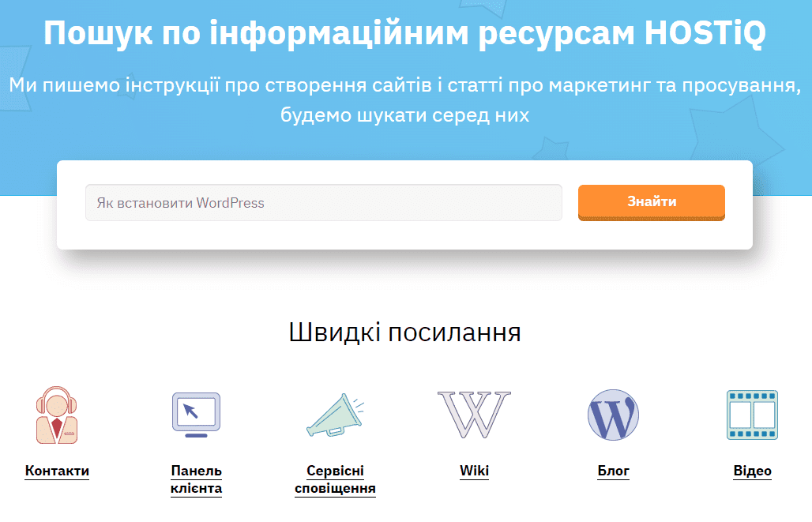Focus the Як встановити WordPress search field

pyautogui.click(x=324, y=202)
